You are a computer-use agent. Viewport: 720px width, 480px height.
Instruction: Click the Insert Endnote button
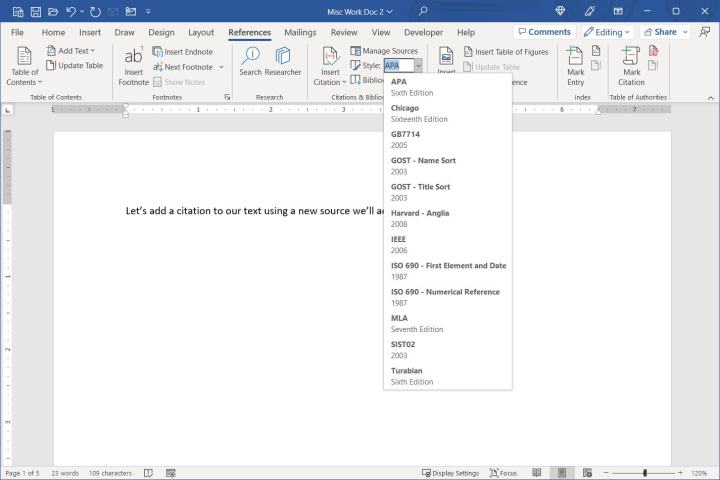(x=182, y=51)
